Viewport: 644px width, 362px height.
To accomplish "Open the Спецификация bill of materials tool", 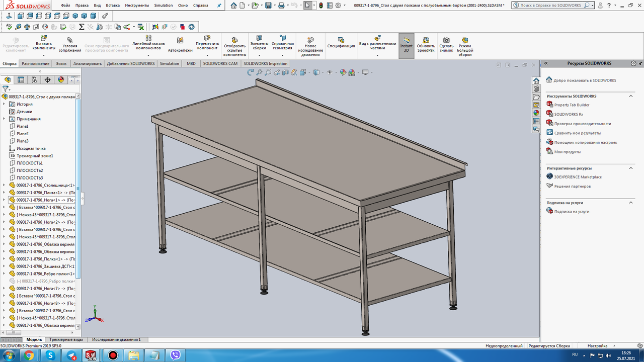I will click(x=341, y=43).
